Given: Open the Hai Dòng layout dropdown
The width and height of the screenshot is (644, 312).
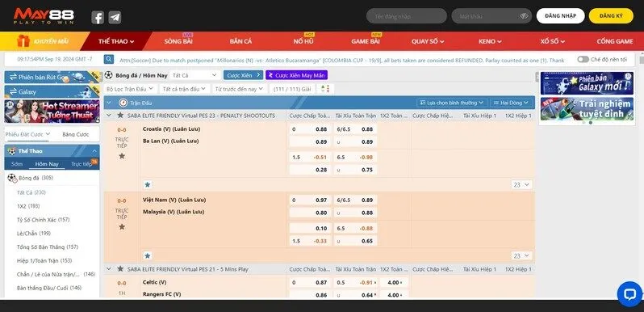Looking at the screenshot, I should tap(512, 103).
